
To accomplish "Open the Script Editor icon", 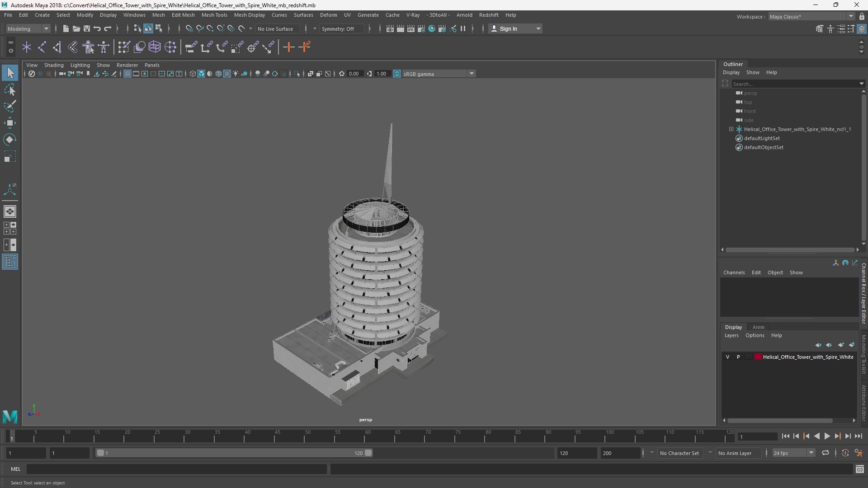I will [x=860, y=469].
